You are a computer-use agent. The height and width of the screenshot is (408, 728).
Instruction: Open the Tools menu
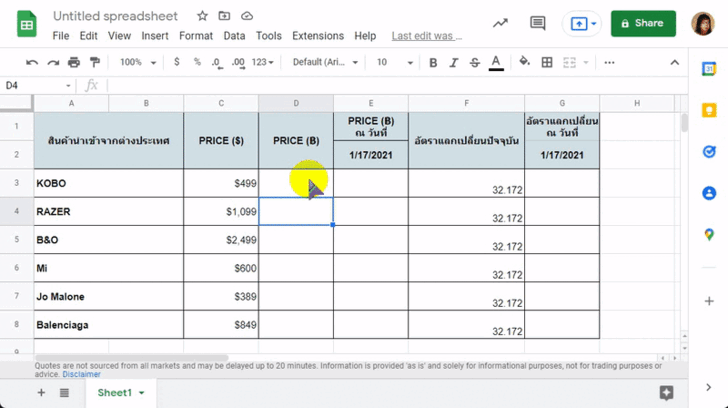[269, 36]
